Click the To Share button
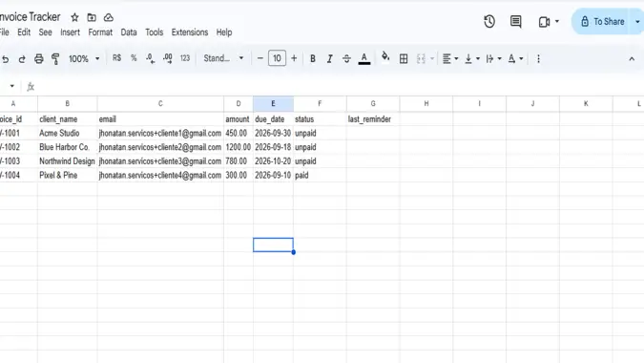This screenshot has height=363, width=644. [603, 21]
